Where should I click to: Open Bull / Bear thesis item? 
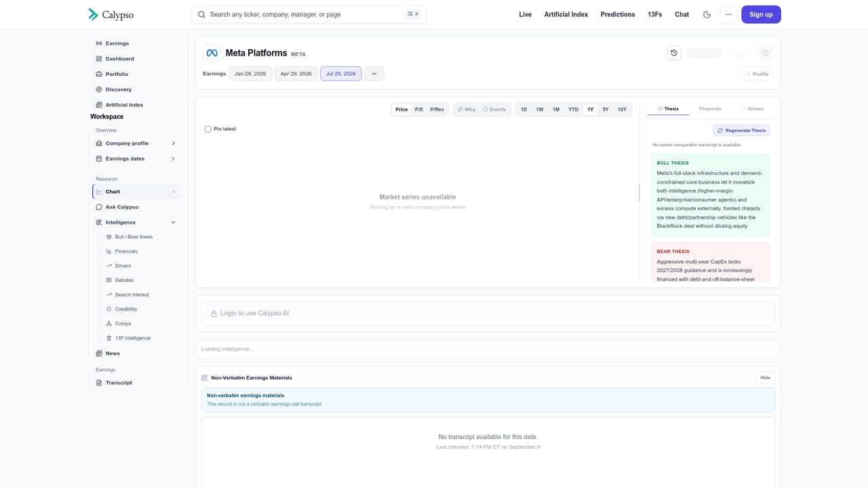pyautogui.click(x=134, y=237)
